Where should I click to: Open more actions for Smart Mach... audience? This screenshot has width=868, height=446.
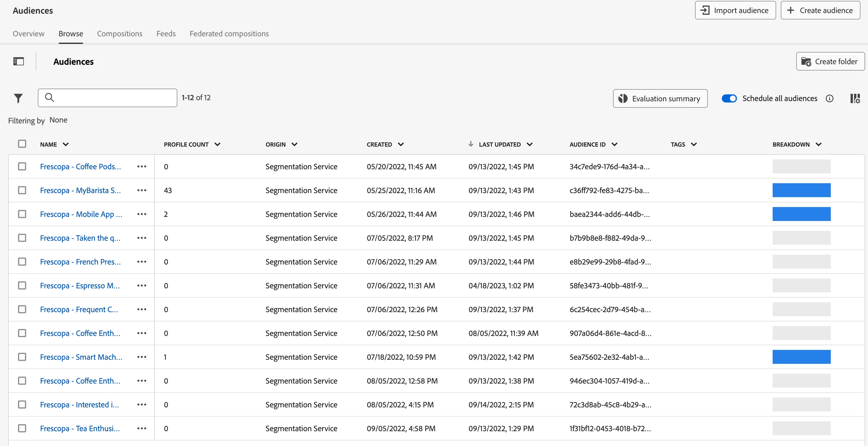(142, 357)
